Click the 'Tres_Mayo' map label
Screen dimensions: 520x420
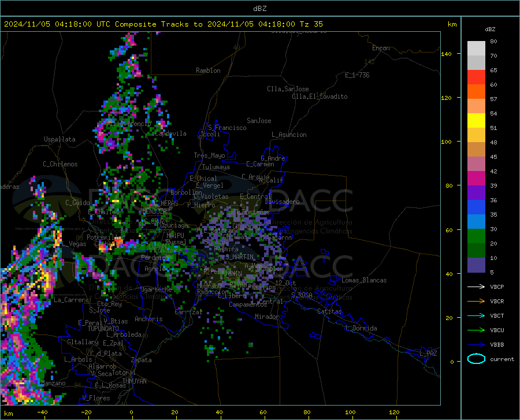(x=209, y=155)
